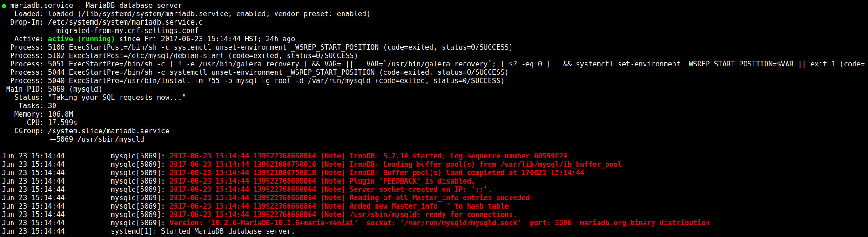
Task: Click the CPU value 17.599s
Action: [62, 123]
